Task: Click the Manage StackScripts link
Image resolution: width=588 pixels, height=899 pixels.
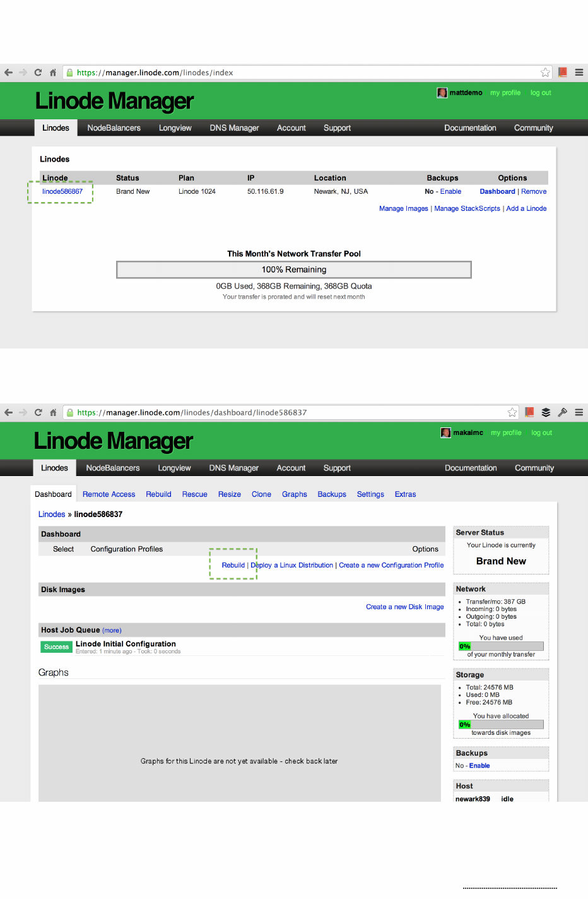Action: (x=467, y=209)
